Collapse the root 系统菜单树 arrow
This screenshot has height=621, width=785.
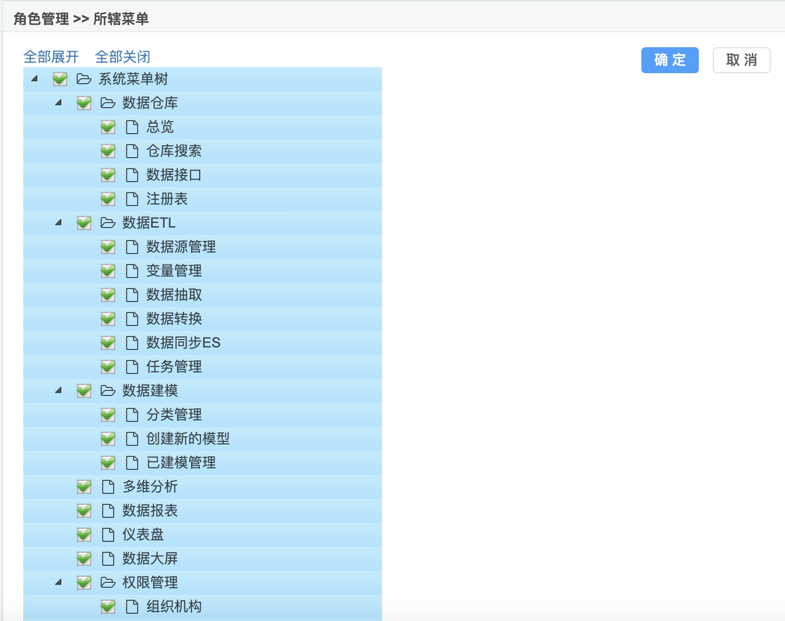[x=34, y=79]
